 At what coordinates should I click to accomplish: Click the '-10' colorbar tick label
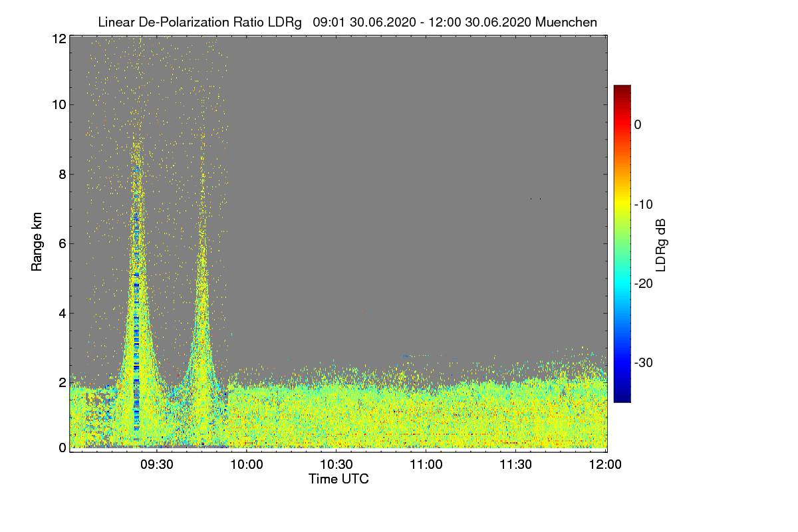(644, 204)
